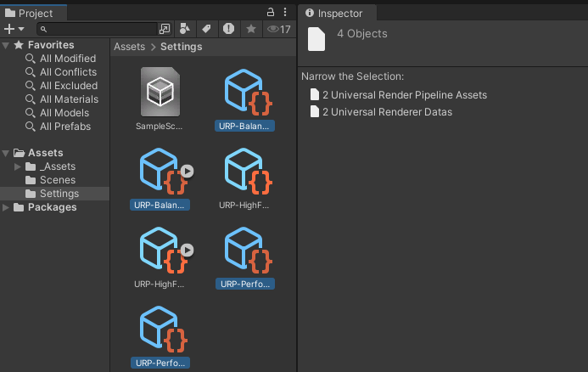588x372 pixels.
Task: Expand URP-Balan... asset sub-assets play arrow
Action: (188, 172)
